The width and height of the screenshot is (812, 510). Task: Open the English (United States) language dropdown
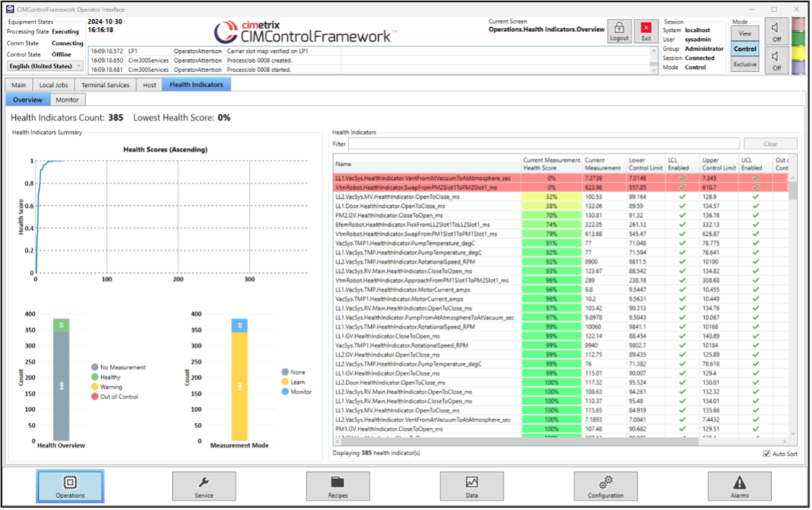coord(45,66)
